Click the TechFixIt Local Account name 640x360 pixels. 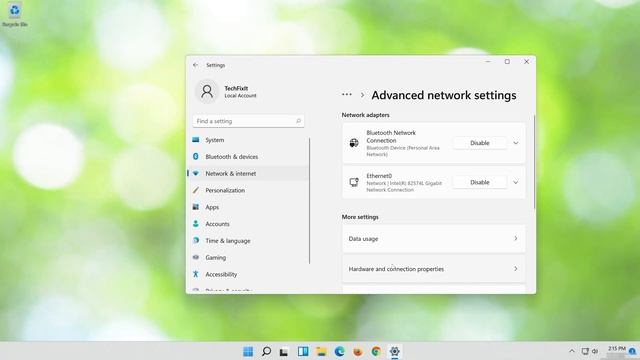coord(240,92)
